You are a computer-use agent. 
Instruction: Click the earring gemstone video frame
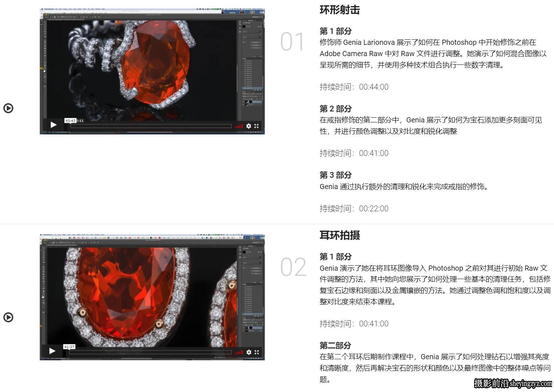[152, 297]
